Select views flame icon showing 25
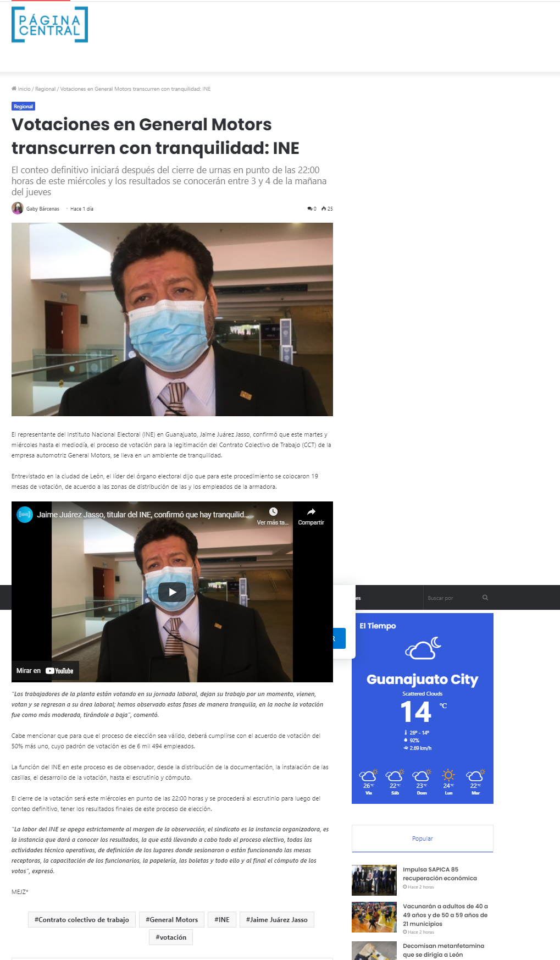The width and height of the screenshot is (560, 960). click(x=327, y=209)
